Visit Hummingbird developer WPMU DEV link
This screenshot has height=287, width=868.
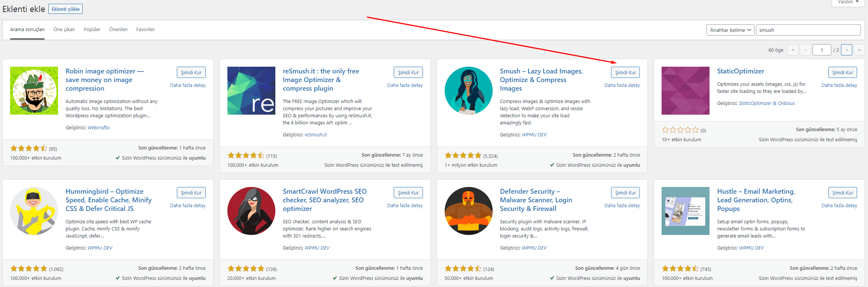[100, 248]
